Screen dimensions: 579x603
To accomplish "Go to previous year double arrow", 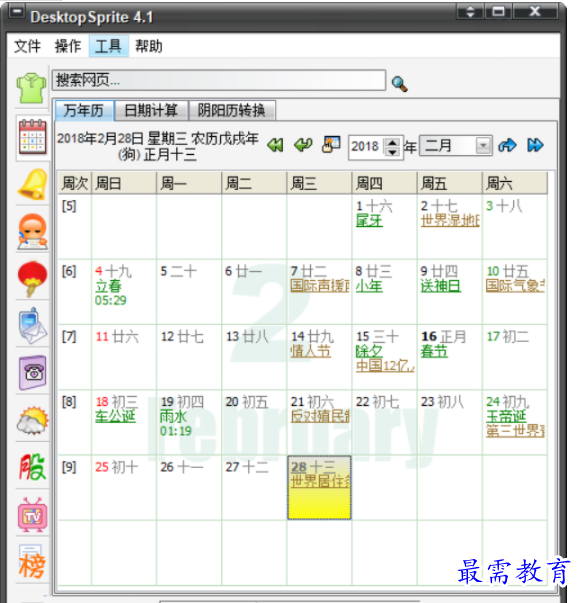I will pos(275,145).
